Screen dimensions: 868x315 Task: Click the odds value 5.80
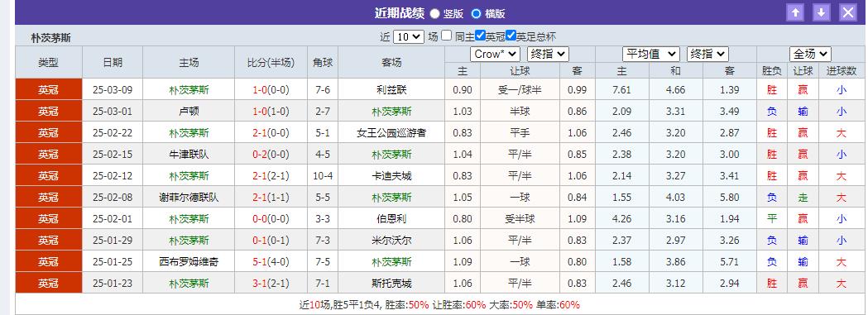pyautogui.click(x=730, y=198)
